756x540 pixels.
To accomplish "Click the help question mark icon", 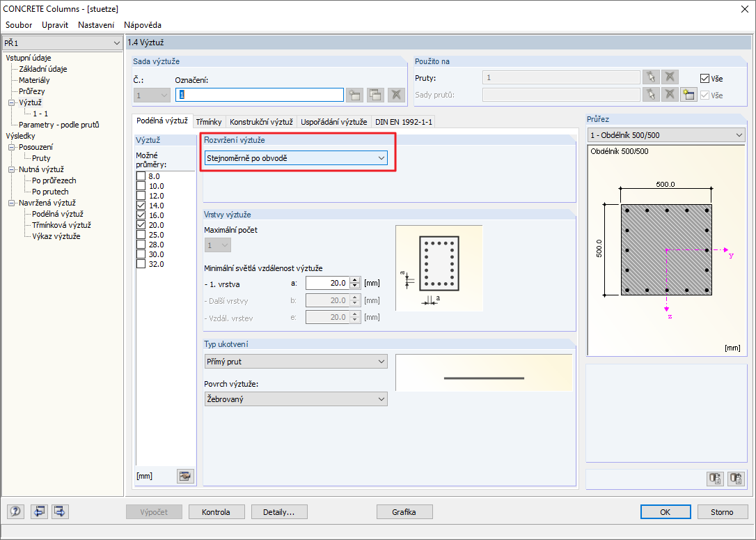I will (x=15, y=511).
